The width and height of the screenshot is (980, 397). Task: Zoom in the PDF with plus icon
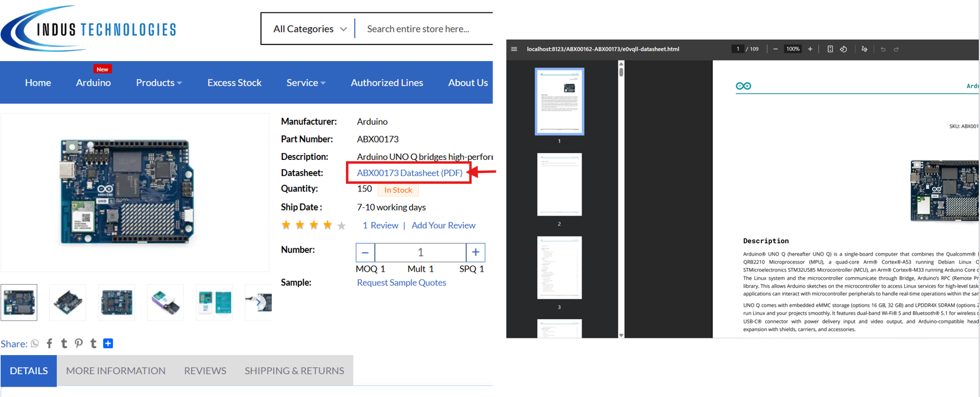click(810, 49)
